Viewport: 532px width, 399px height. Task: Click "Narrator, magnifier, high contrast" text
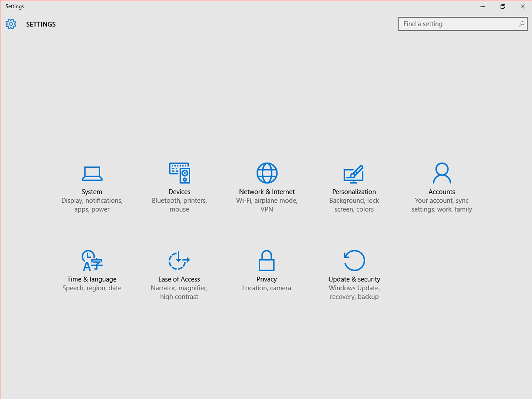tap(179, 292)
